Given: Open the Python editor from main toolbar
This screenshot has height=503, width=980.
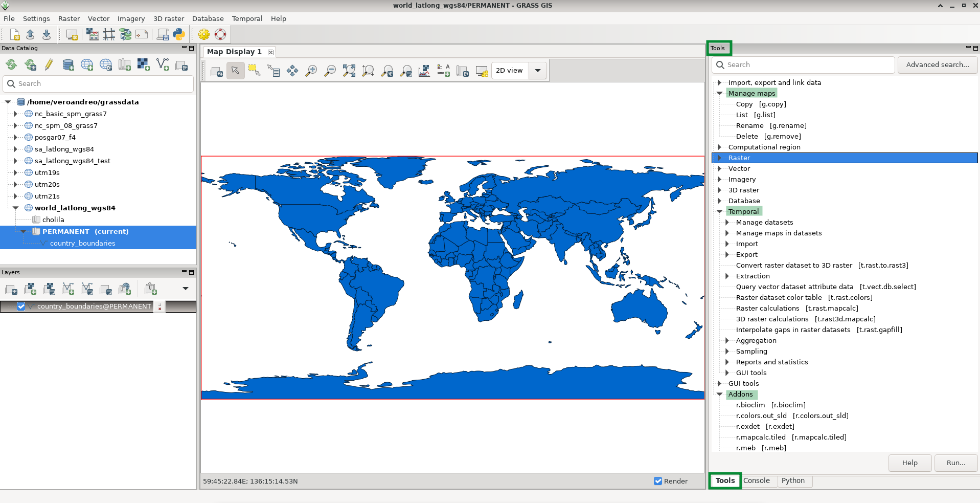Looking at the screenshot, I should click(x=178, y=34).
